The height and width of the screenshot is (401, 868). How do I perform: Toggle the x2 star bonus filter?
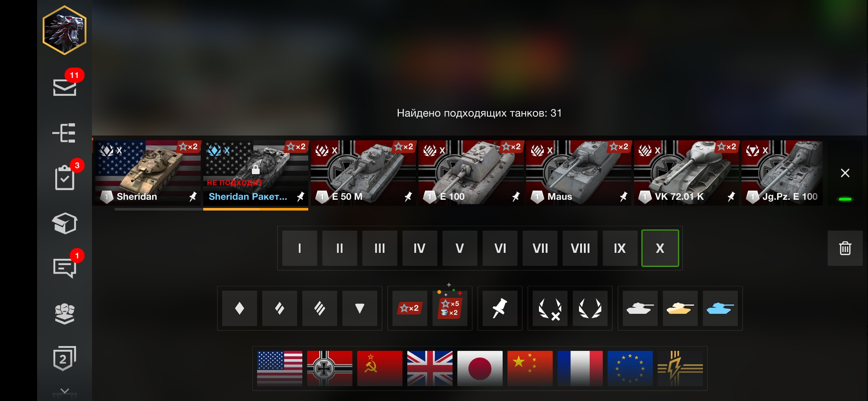410,308
